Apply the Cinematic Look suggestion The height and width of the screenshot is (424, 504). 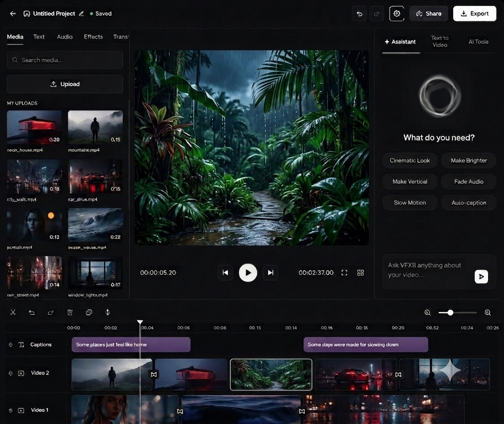[x=409, y=160]
